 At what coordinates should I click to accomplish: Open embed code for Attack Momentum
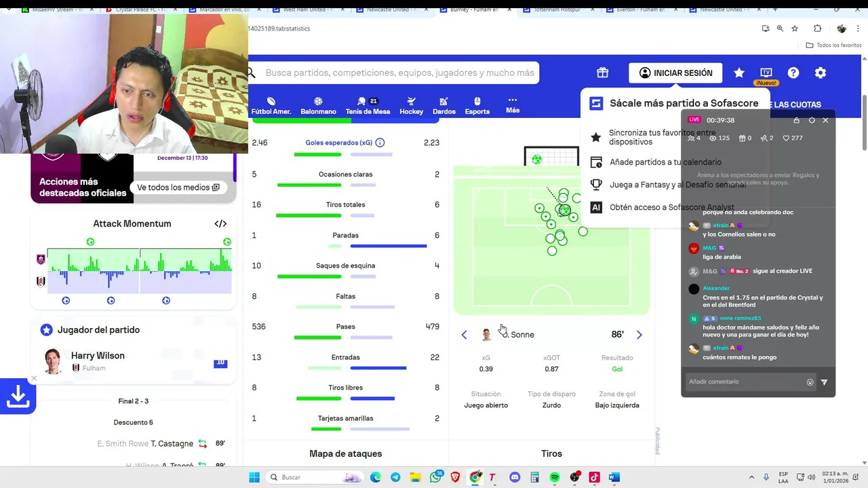[x=220, y=224]
